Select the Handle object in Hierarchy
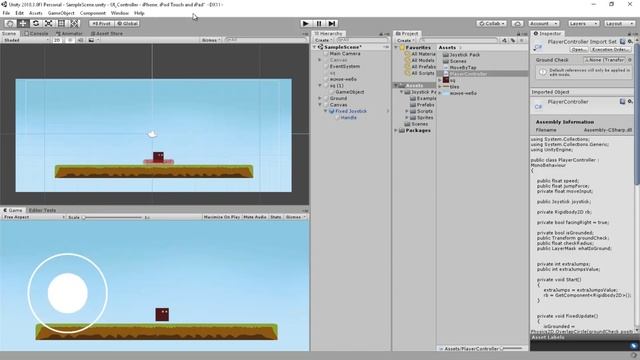 point(348,118)
